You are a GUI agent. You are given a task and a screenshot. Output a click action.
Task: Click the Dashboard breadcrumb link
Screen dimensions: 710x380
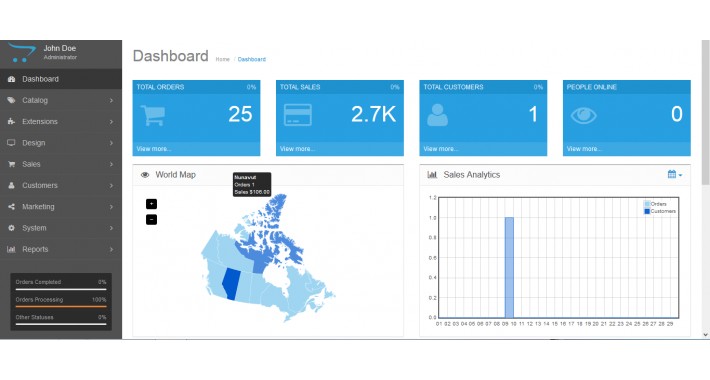[252, 59]
